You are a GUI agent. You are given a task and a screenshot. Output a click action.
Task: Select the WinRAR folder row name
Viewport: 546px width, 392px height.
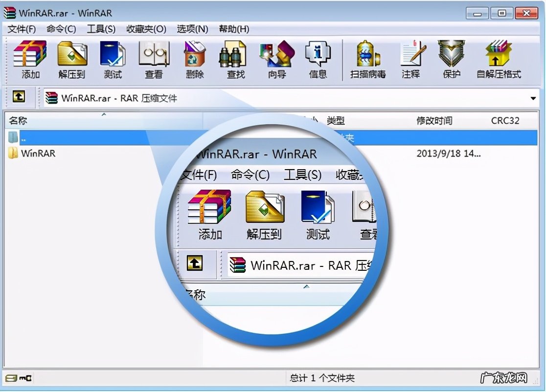click(38, 153)
